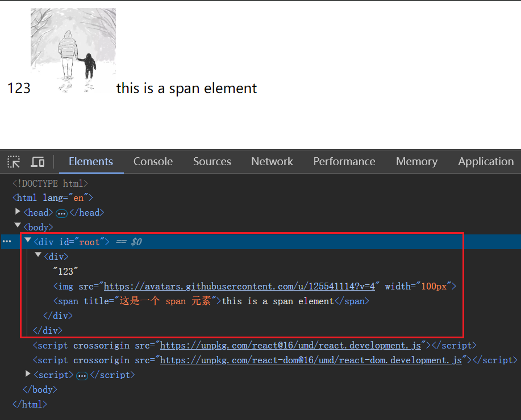Click the "root" id attribute value
This screenshot has width=521, height=420.
[89, 242]
